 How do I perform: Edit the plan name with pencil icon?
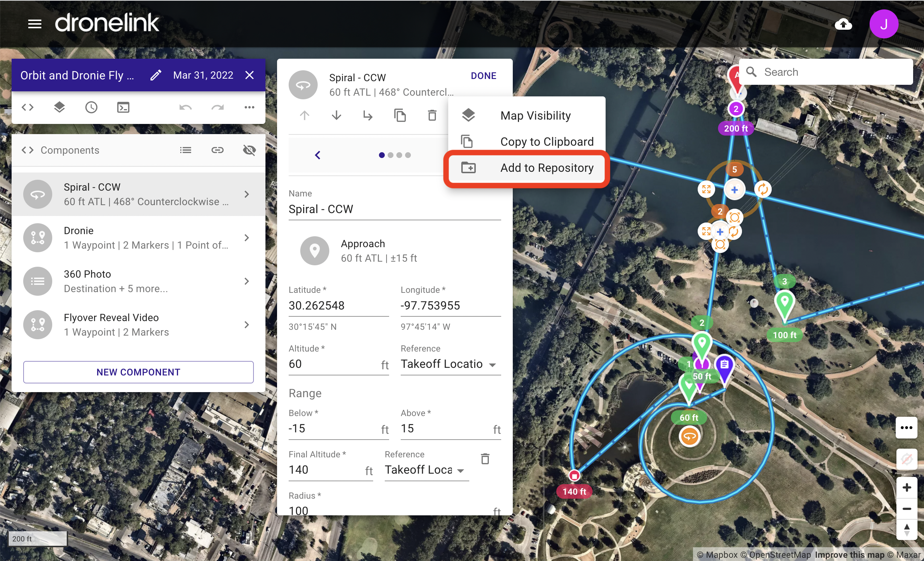156,75
